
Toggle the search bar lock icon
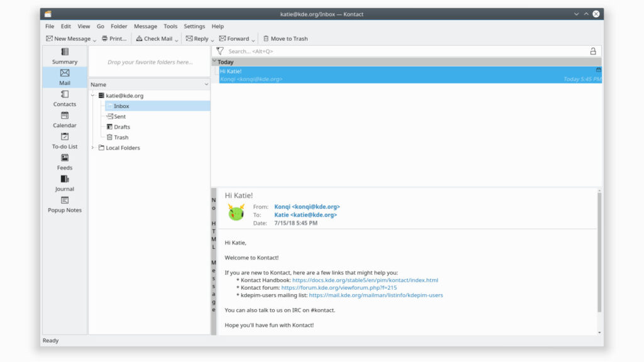click(x=592, y=52)
